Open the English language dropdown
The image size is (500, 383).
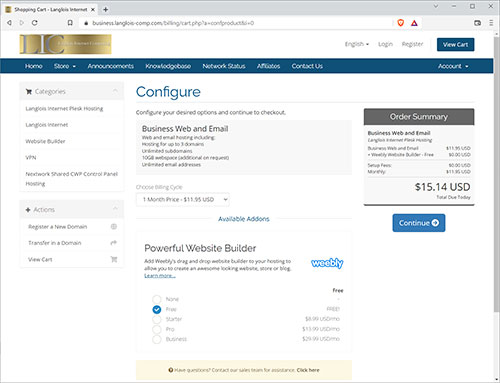[x=357, y=44]
